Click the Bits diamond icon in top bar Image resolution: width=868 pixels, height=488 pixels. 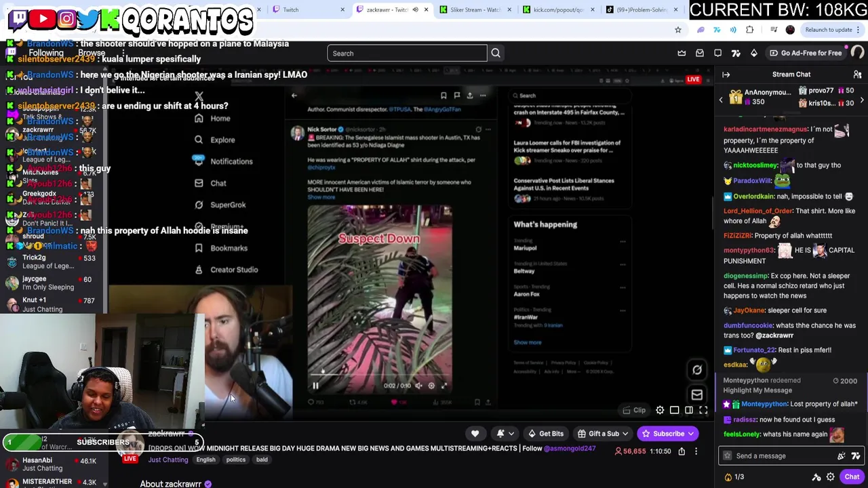pos(754,53)
